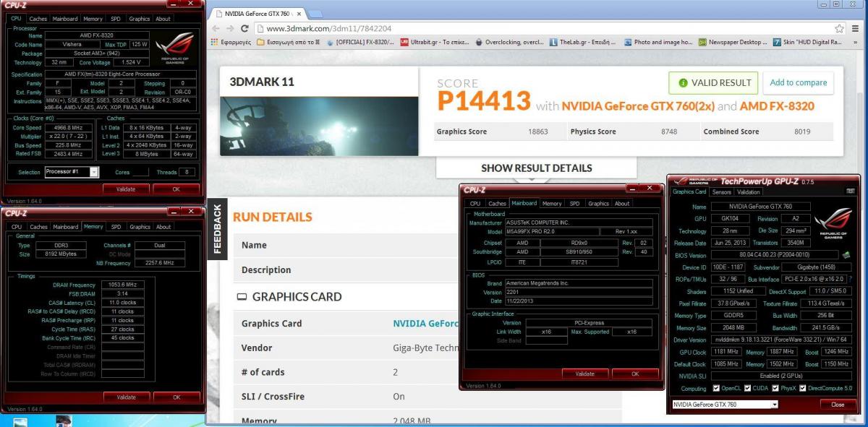
Task: Open the Apps shortcut in bookmarks bar
Action: pyautogui.click(x=231, y=42)
